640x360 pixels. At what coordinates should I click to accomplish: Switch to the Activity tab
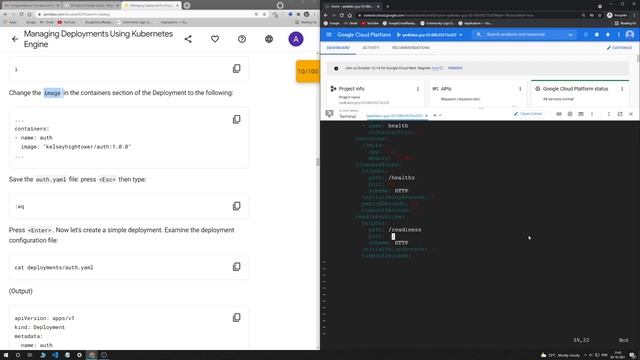point(371,48)
